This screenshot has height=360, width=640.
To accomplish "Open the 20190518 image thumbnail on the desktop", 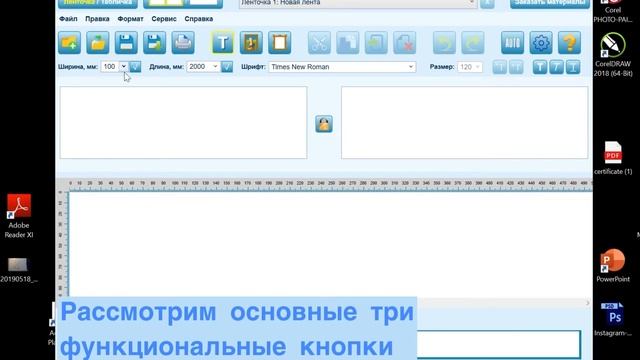I will pos(18,270).
